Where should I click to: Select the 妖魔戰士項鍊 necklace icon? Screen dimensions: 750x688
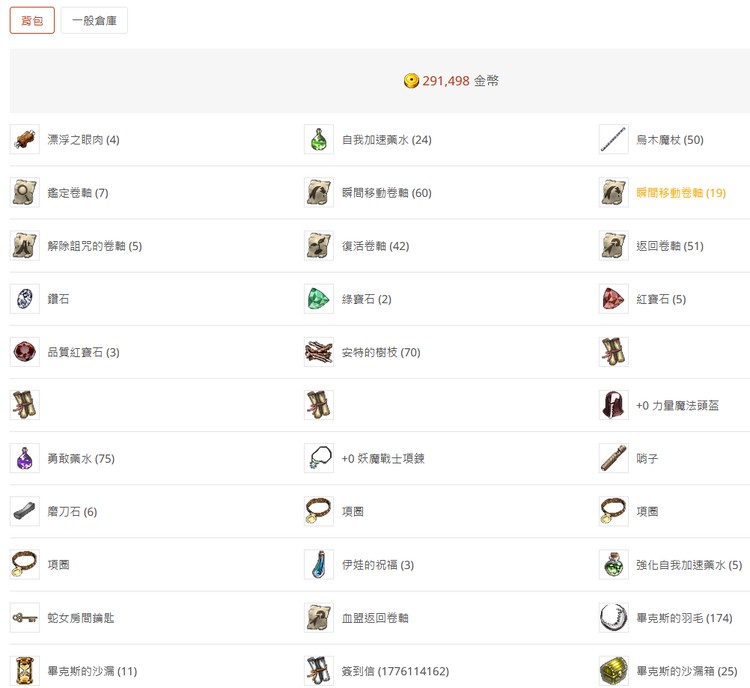pos(319,459)
